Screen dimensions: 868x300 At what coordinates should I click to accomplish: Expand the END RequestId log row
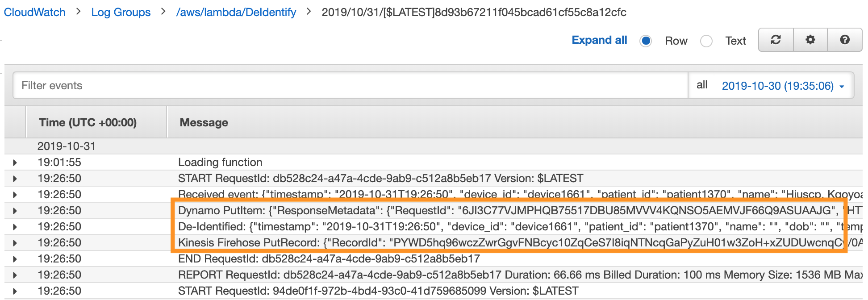15,259
